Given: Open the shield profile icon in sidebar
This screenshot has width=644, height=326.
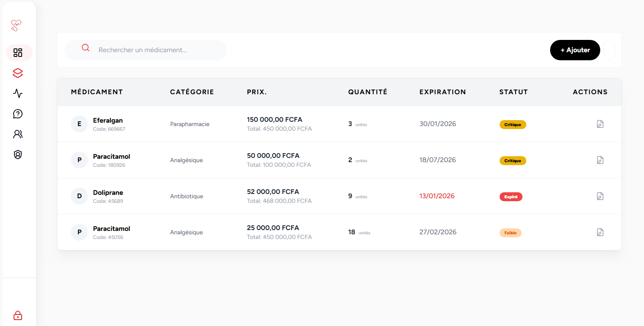Looking at the screenshot, I should [18, 155].
